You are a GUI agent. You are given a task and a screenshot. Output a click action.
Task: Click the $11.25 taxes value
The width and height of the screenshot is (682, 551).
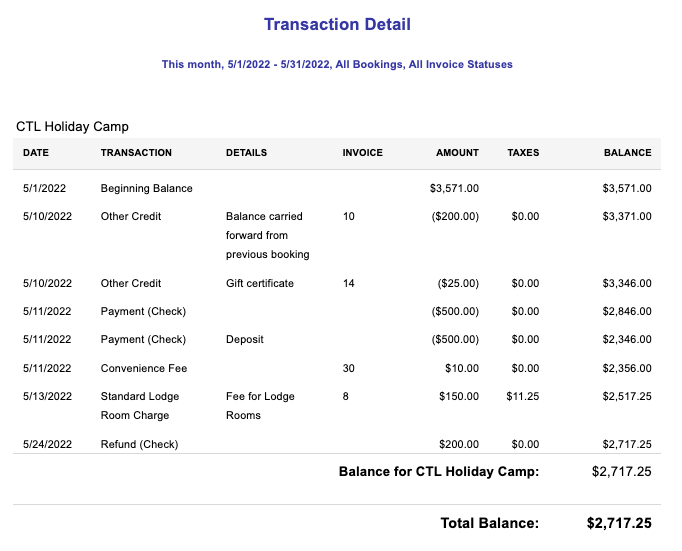click(x=523, y=396)
